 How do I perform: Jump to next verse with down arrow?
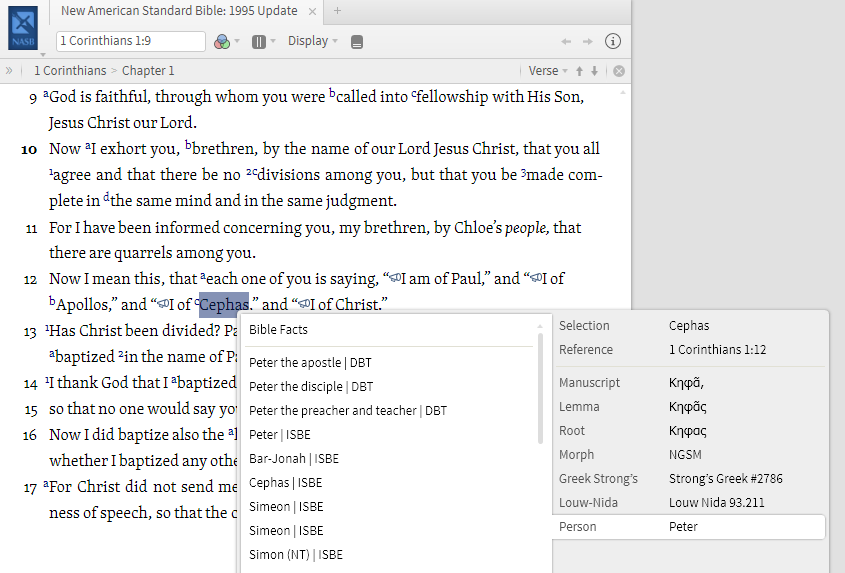594,71
